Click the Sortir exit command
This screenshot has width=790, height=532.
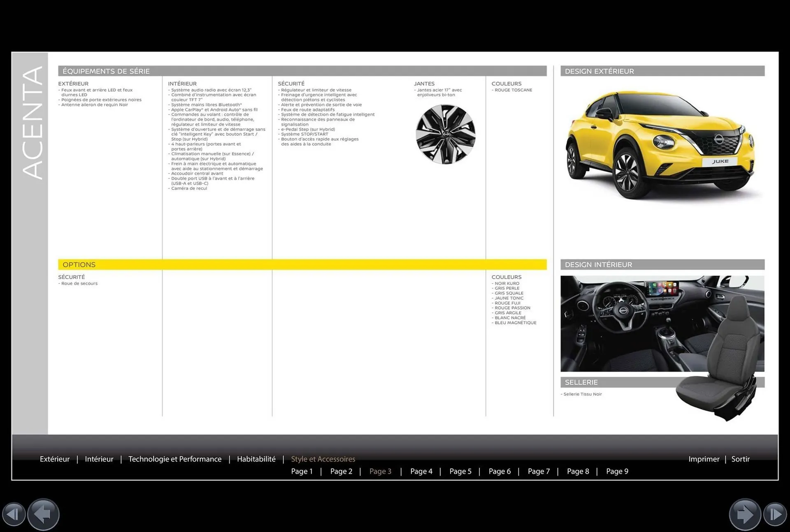[x=741, y=459]
